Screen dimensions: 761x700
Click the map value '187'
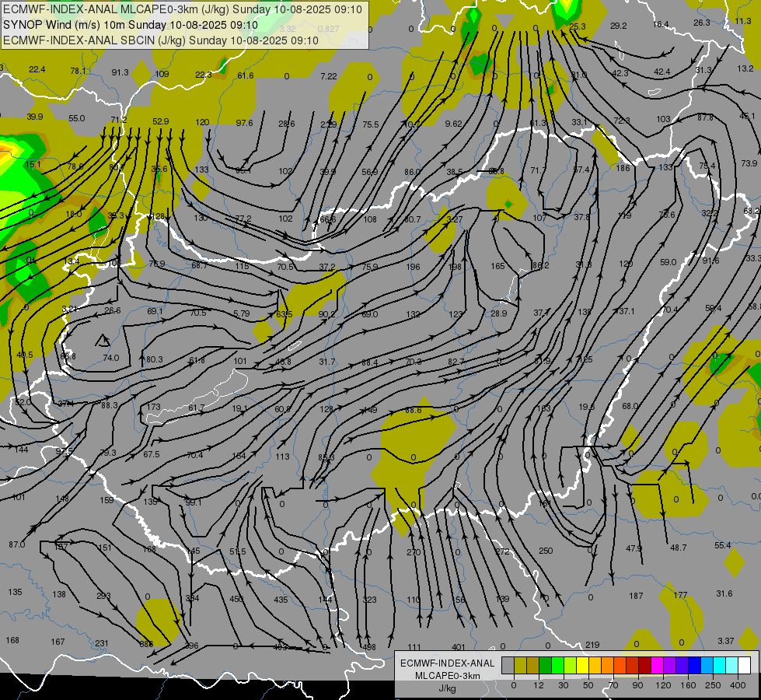(636, 596)
